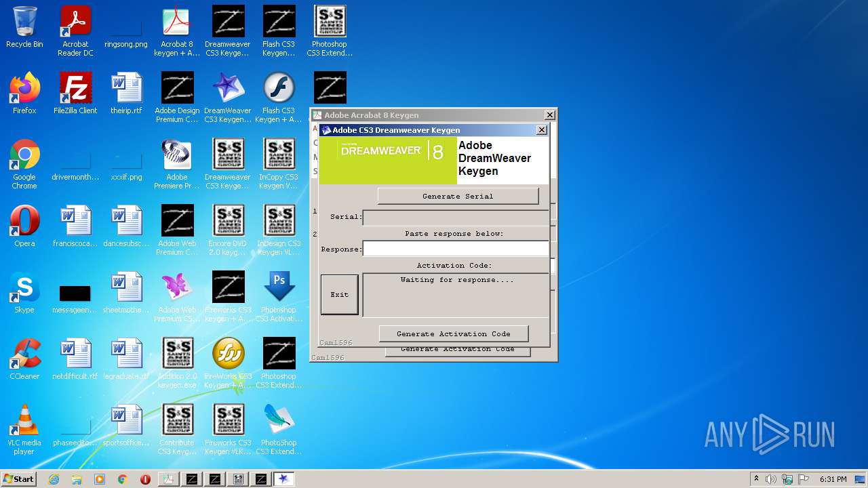Viewport: 868px width, 488px height.
Task: Select the franciscoca... Word document
Action: (75, 226)
